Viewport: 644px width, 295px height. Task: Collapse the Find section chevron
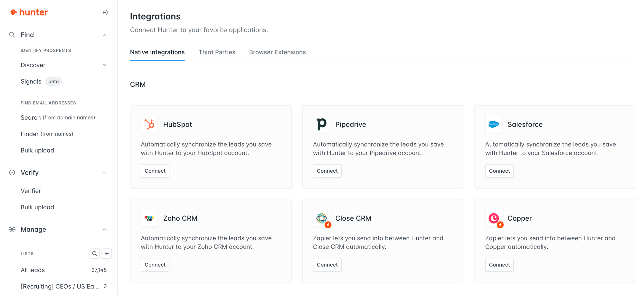click(x=104, y=35)
